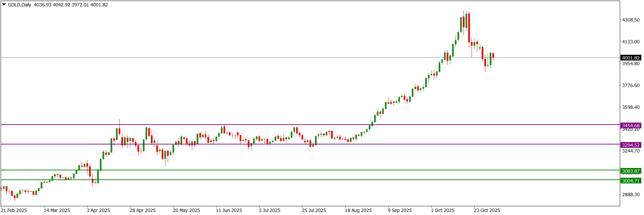Select the purple 3454.68 price label
Screen dimensions: 644x215
(x=631, y=126)
